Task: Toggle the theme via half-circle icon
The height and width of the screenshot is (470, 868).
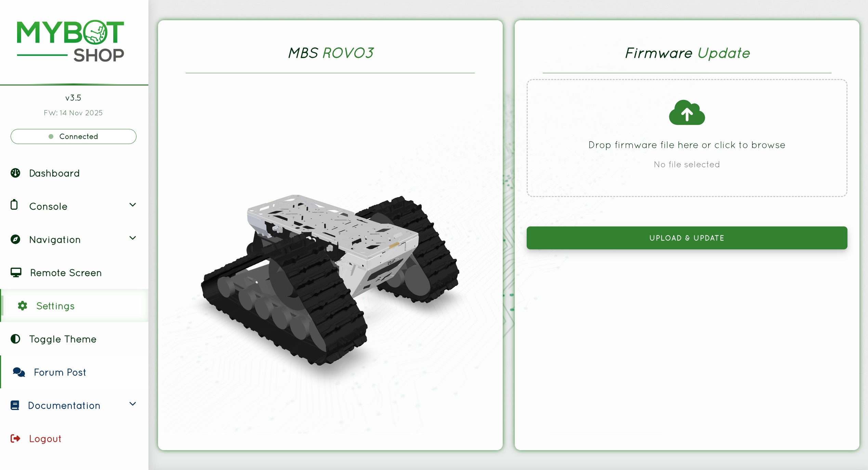Action: 15,339
